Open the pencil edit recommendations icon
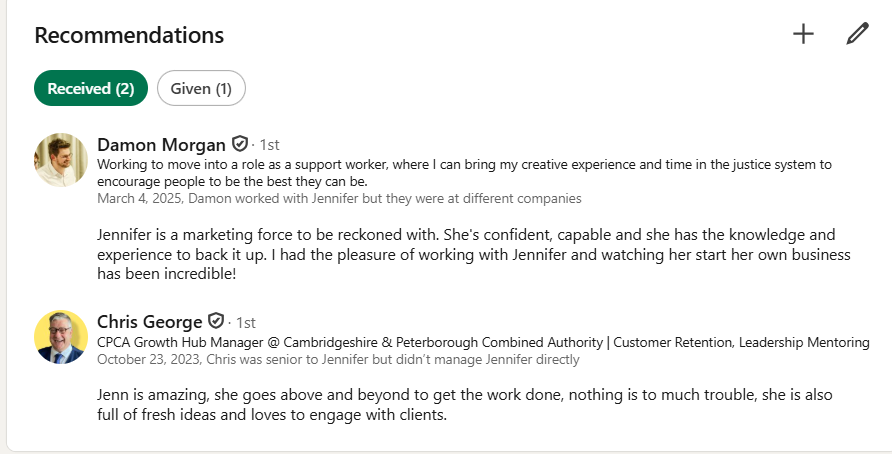 click(857, 34)
